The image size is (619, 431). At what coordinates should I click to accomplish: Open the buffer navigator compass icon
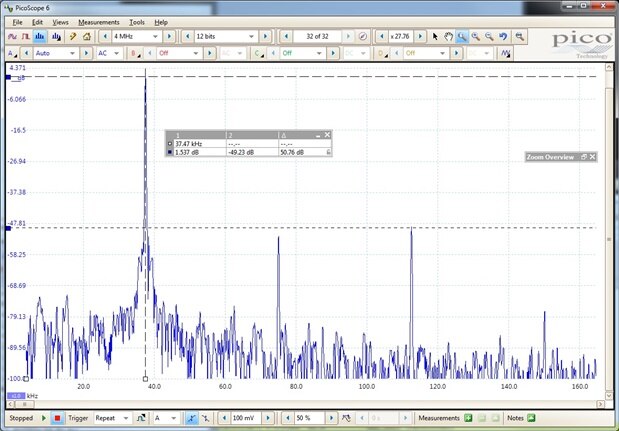point(363,36)
